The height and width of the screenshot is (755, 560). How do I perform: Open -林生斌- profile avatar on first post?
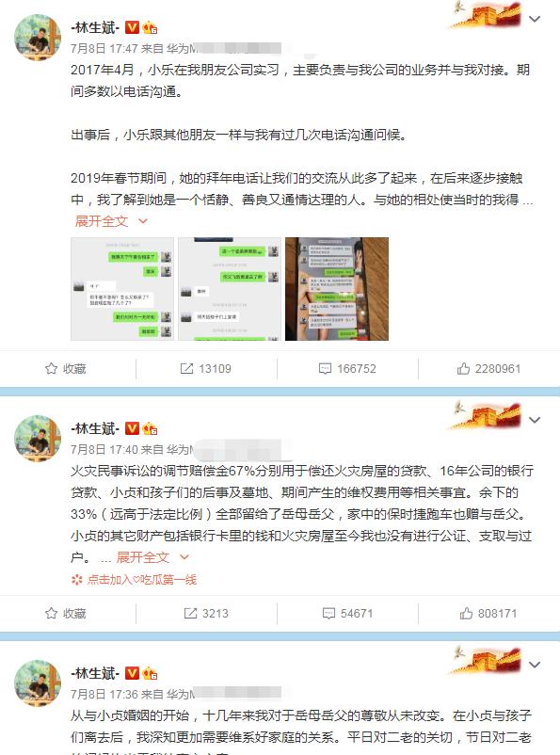tap(38, 38)
